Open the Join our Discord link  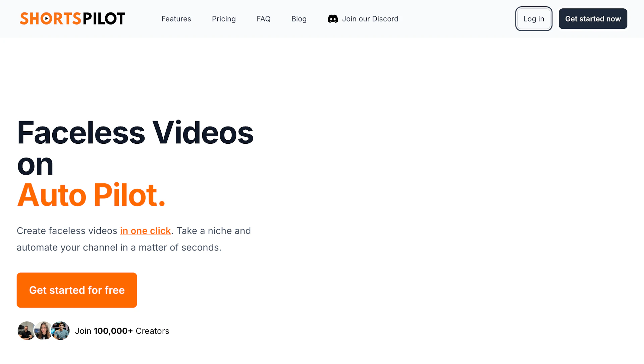pyautogui.click(x=363, y=19)
